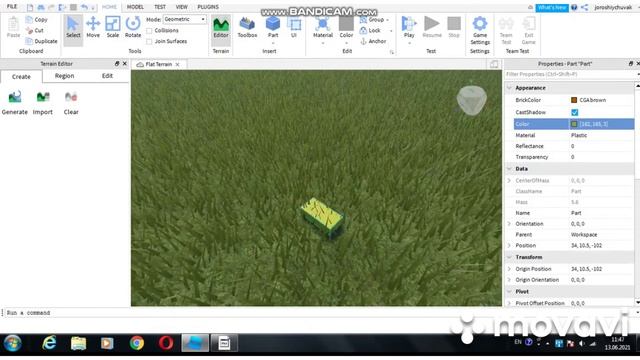Select the yellow part in viewport
Image resolution: width=640 pixels, height=360 pixels.
322,217
